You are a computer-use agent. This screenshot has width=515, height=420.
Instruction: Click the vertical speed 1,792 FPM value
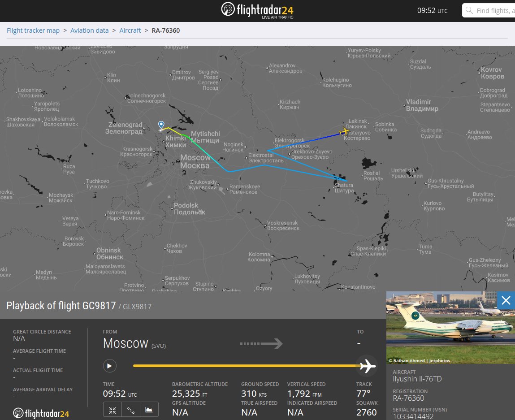pos(304,394)
